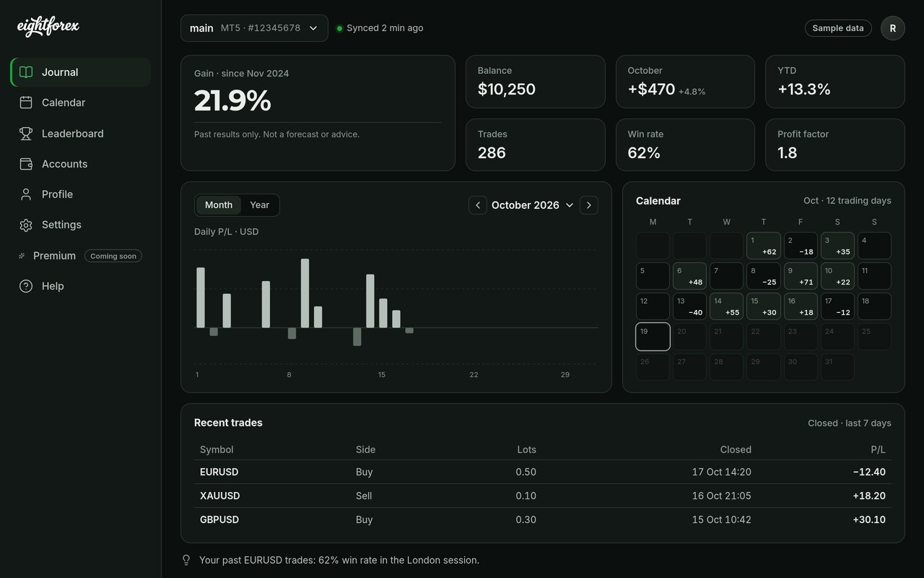Click the Profit factor 1.8 value
Screen dimensions: 924x578
coord(788,153)
